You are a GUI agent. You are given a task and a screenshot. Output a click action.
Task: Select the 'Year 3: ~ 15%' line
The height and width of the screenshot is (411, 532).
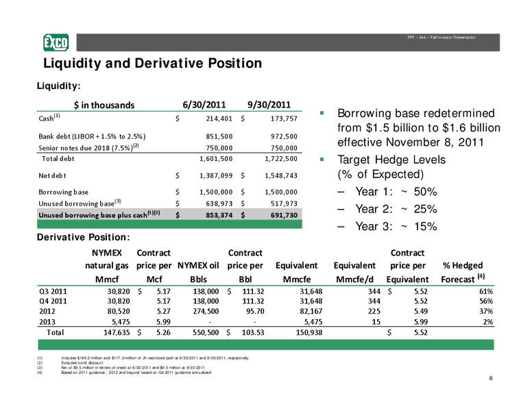click(396, 227)
